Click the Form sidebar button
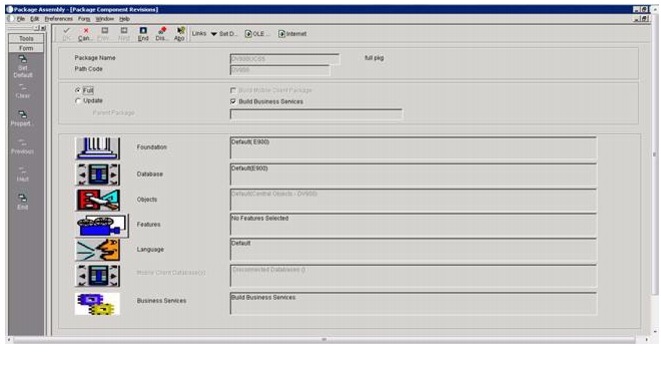 [26, 48]
